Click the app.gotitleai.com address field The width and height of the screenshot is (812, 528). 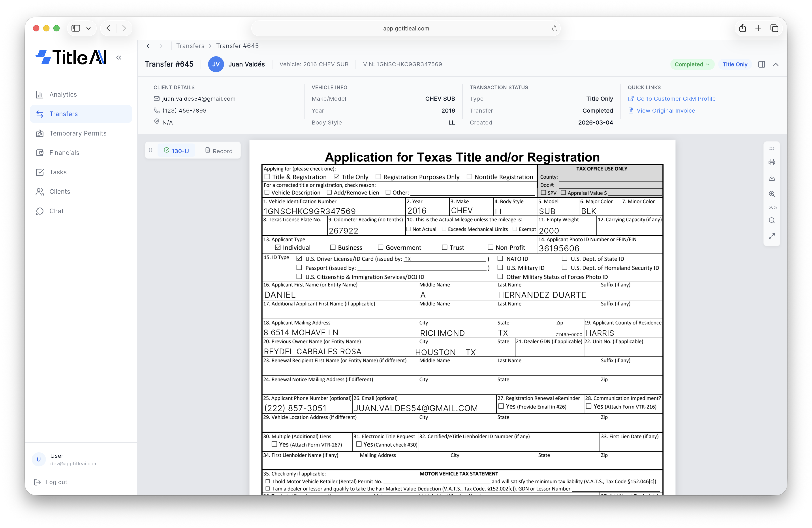click(406, 29)
